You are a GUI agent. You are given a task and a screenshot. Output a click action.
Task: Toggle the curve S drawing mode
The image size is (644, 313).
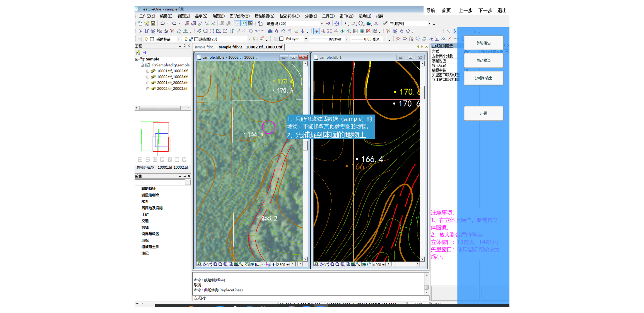tap(454, 31)
